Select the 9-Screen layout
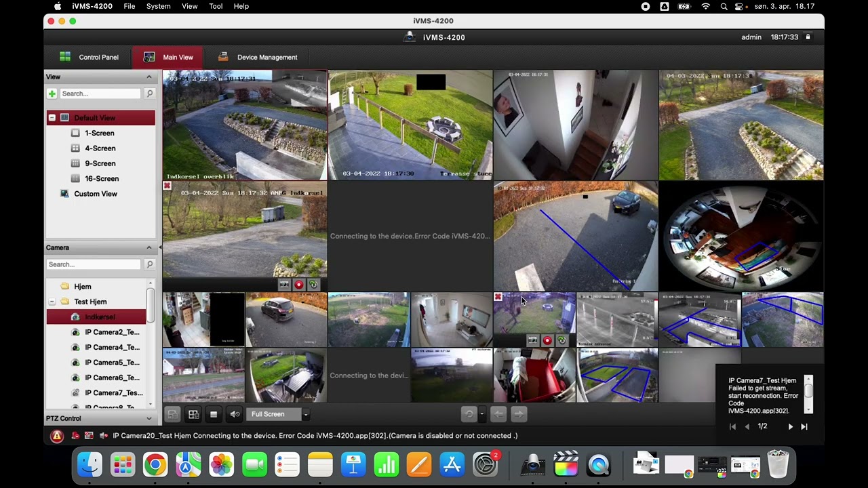 click(x=100, y=163)
